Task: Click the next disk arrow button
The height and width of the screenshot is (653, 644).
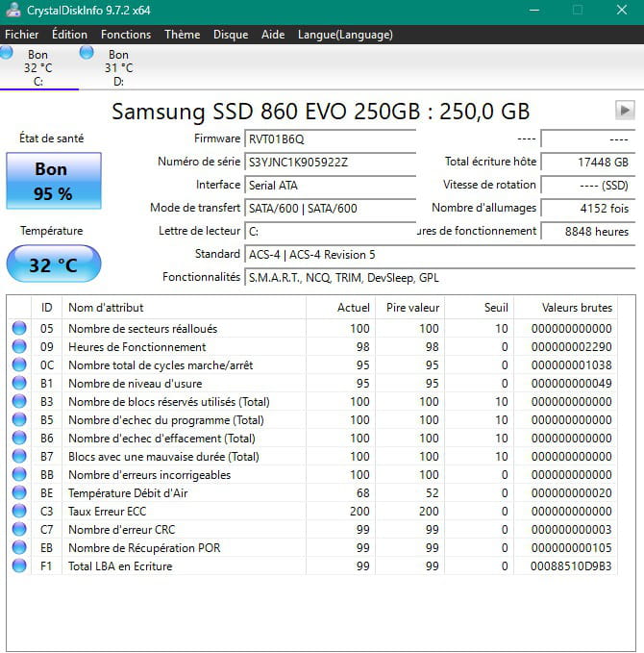Action: pyautogui.click(x=624, y=109)
